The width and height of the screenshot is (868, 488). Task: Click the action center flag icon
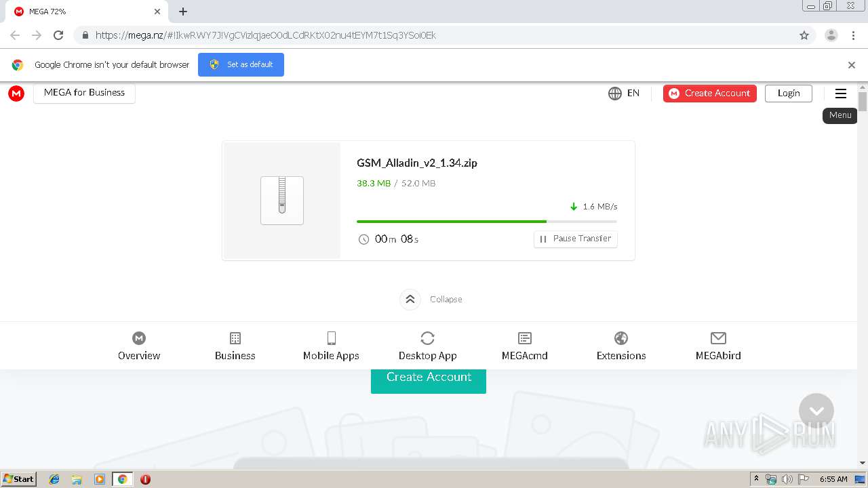804,479
